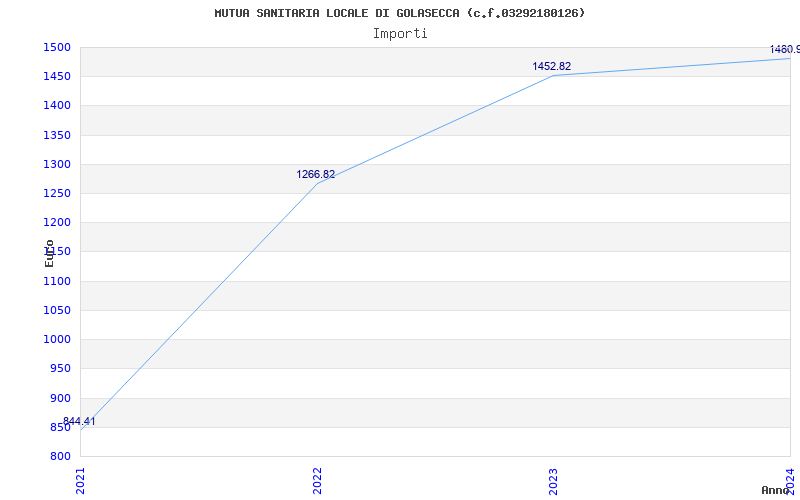
Task: Click the Importi subtitle
Action: [x=400, y=34]
